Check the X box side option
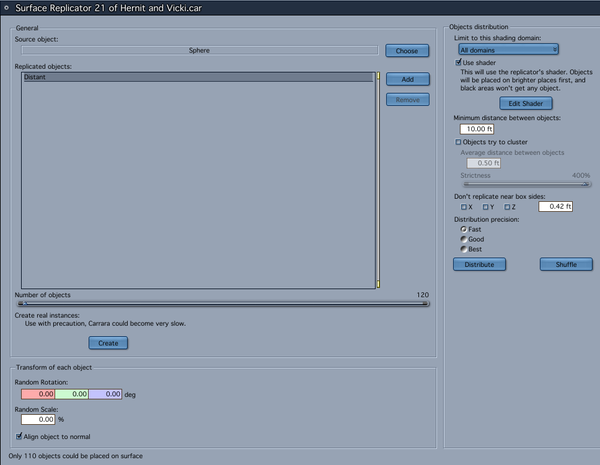This screenshot has height=465, width=600. tap(464, 207)
